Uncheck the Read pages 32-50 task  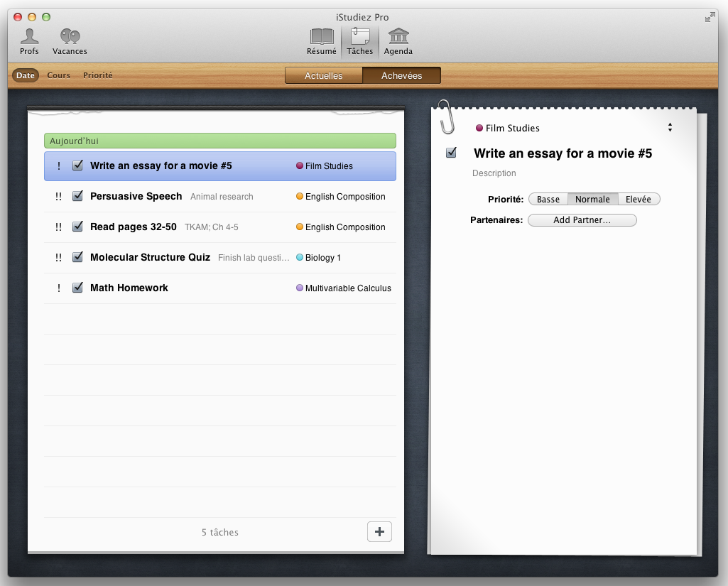coord(77,226)
